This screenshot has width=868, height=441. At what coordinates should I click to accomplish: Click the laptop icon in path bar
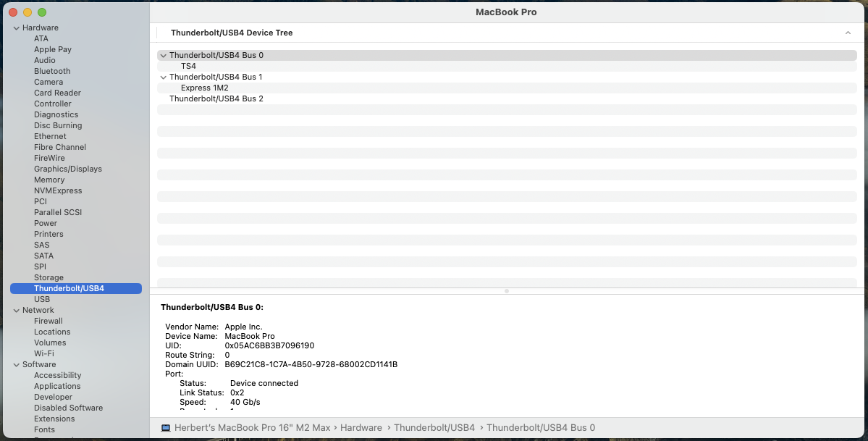click(166, 428)
